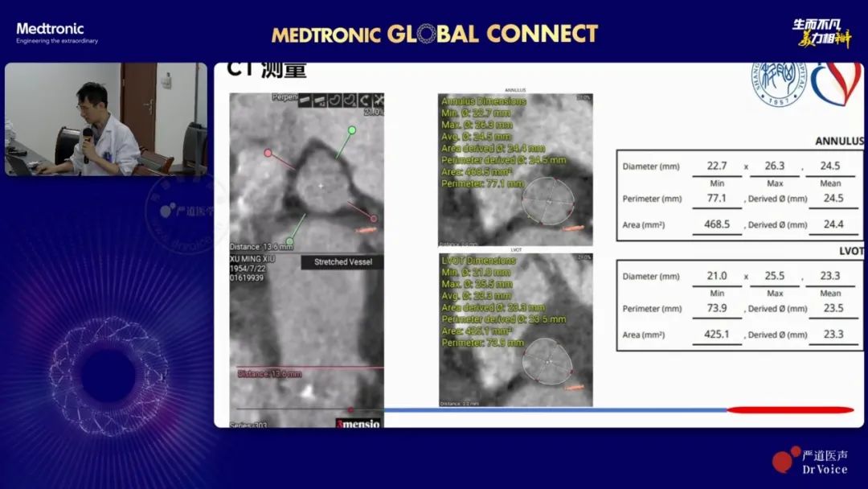This screenshot has width=868, height=489.
Task: Select the double ruler x2 tool
Action: [x=320, y=101]
